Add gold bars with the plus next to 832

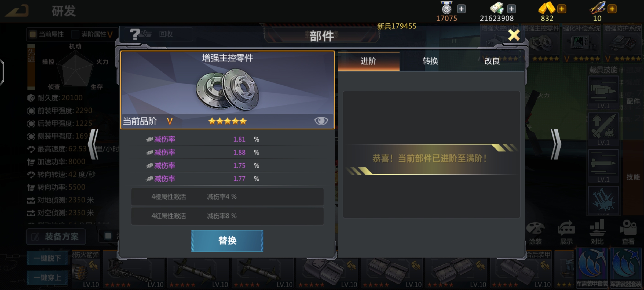(562, 9)
